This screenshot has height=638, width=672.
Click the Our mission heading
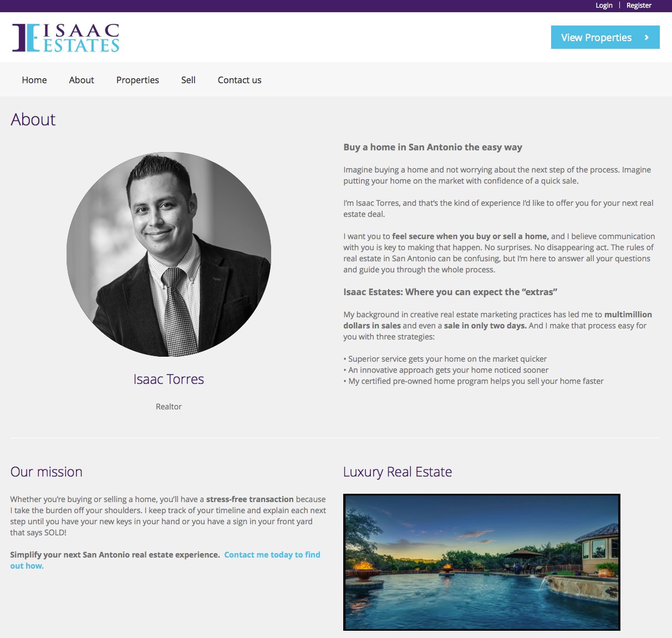(47, 472)
